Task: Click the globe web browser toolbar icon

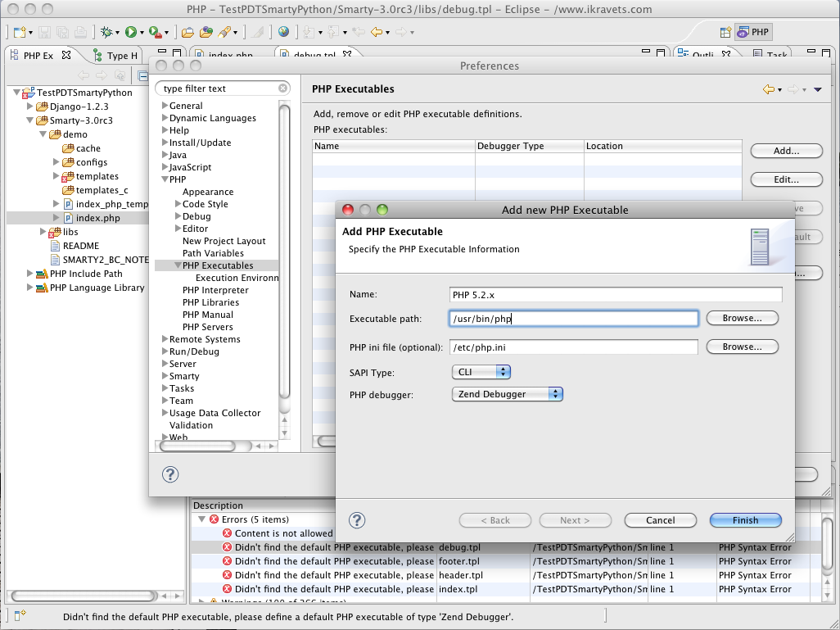Action: [x=283, y=32]
